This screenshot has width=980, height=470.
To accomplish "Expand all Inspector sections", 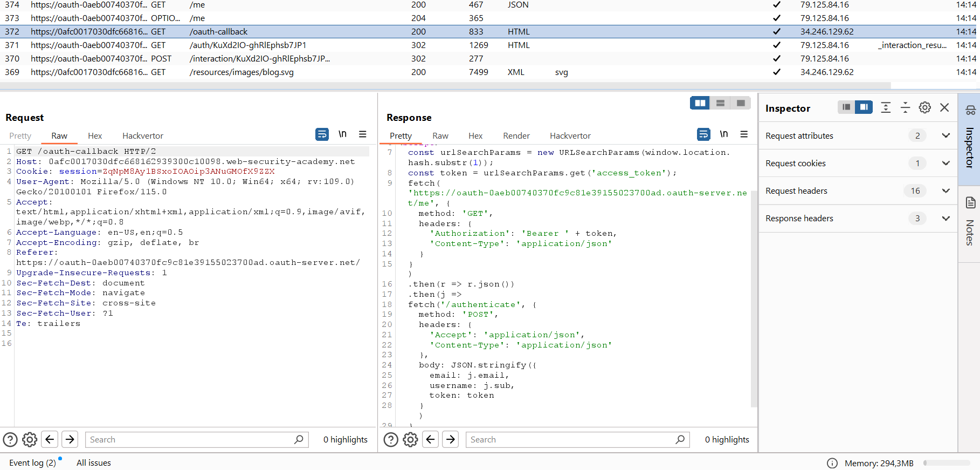I will [x=886, y=107].
